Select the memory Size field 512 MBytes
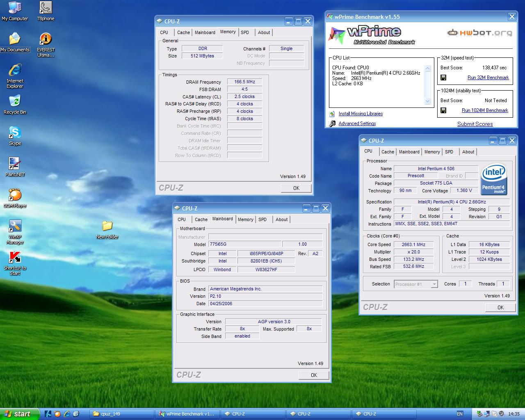 202,56
